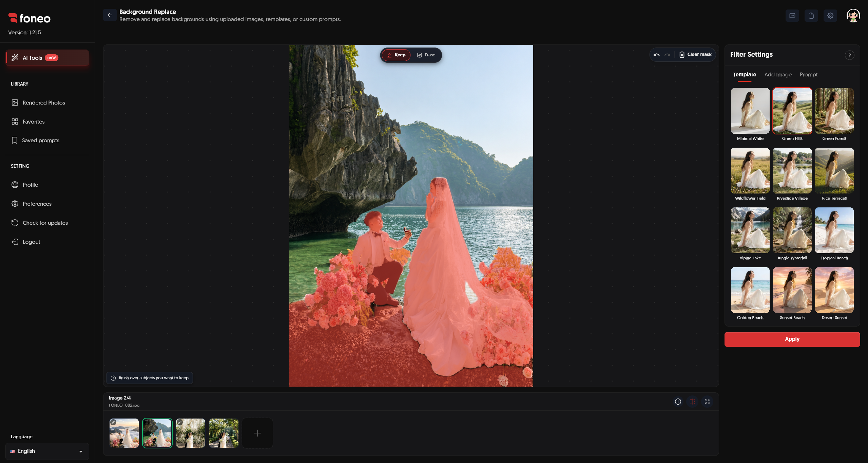Click the Apply button
868x463 pixels.
tap(792, 339)
